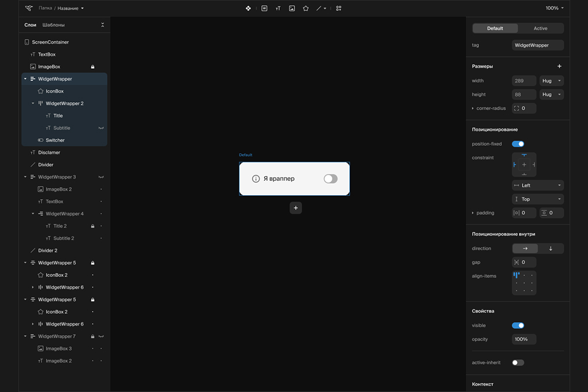Click the opacity 100% input field

pos(524,339)
